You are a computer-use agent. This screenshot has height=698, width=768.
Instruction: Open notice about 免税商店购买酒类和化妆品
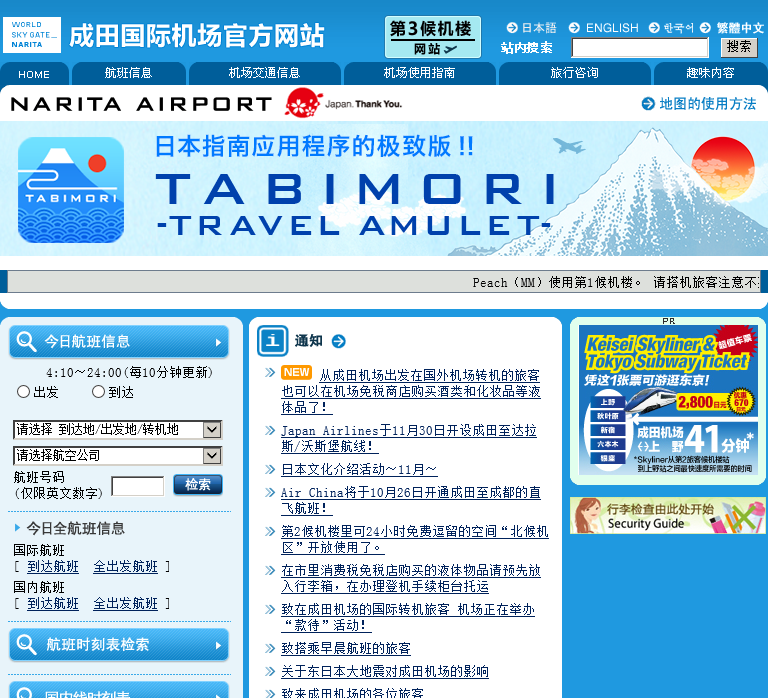[410, 391]
